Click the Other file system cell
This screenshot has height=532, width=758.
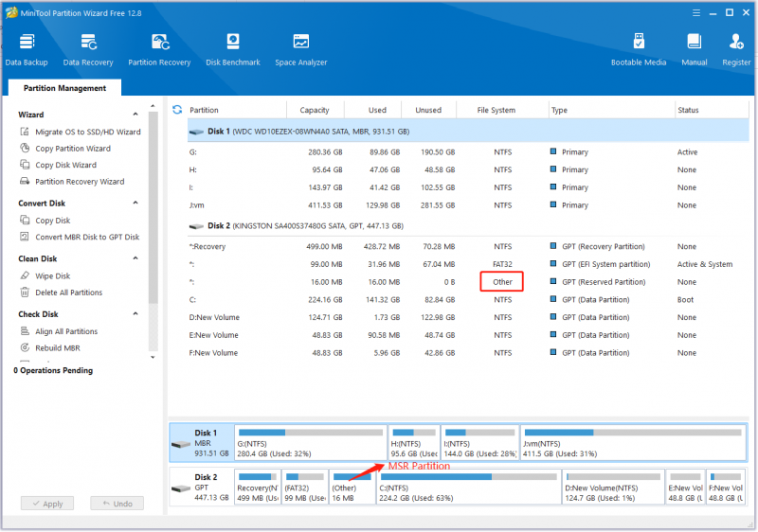pos(502,282)
